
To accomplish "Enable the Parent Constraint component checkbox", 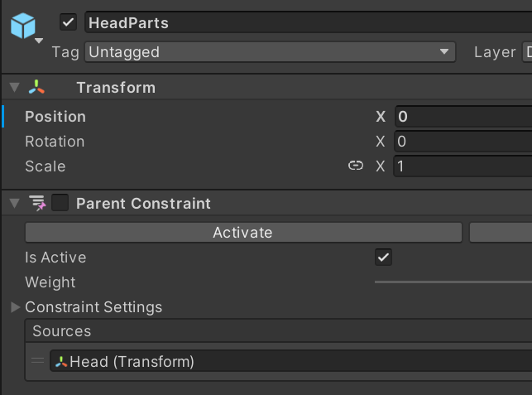I will click(60, 203).
